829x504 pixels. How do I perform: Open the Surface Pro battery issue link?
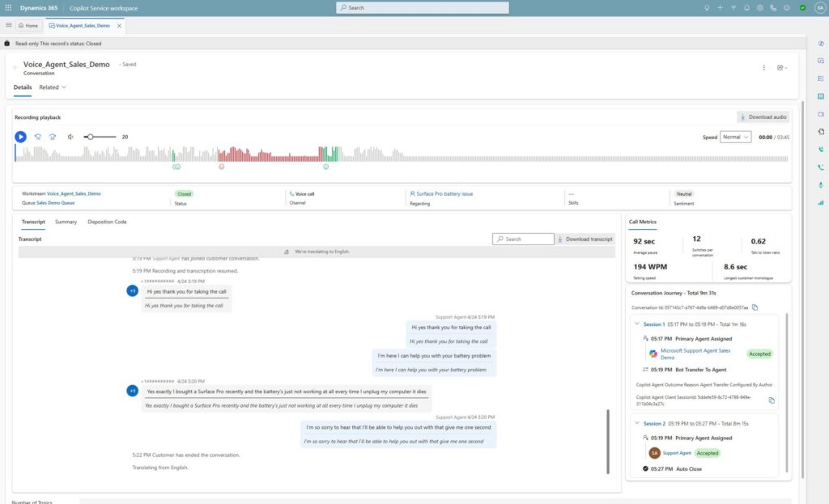(x=444, y=194)
